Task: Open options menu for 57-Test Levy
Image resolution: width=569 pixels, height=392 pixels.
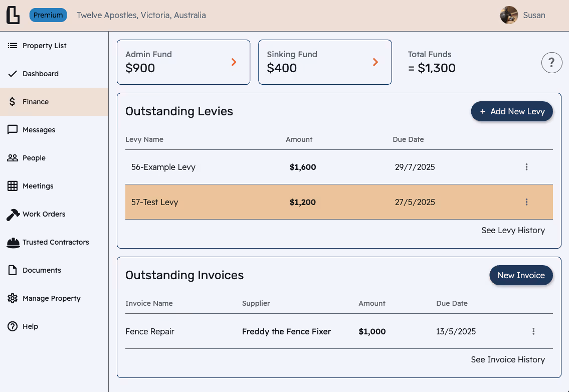Action: (x=526, y=202)
